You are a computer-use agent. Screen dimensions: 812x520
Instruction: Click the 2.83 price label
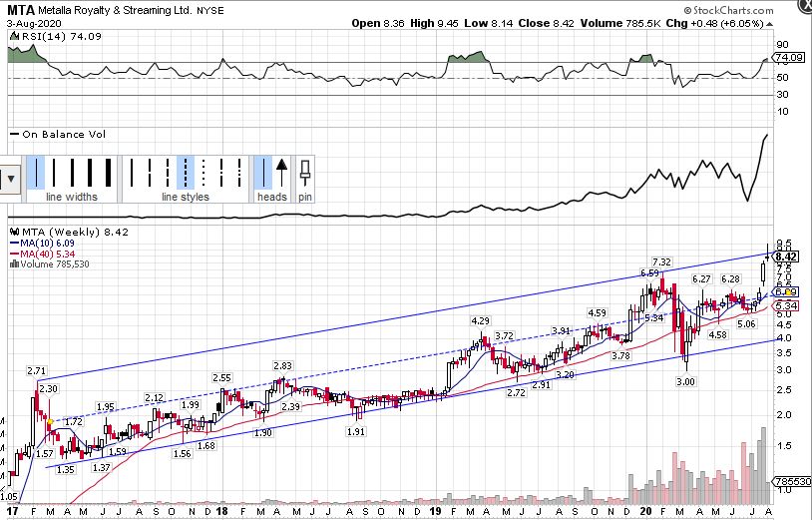(x=282, y=365)
